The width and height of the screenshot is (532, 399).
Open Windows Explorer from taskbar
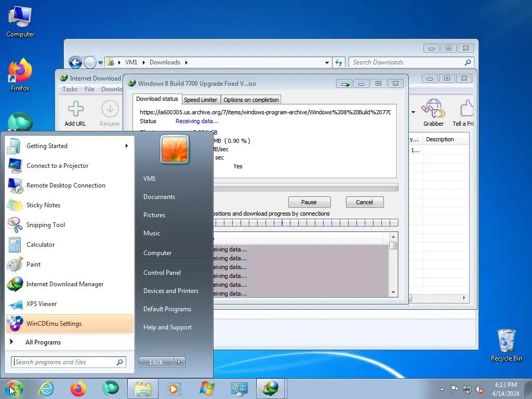[143, 389]
